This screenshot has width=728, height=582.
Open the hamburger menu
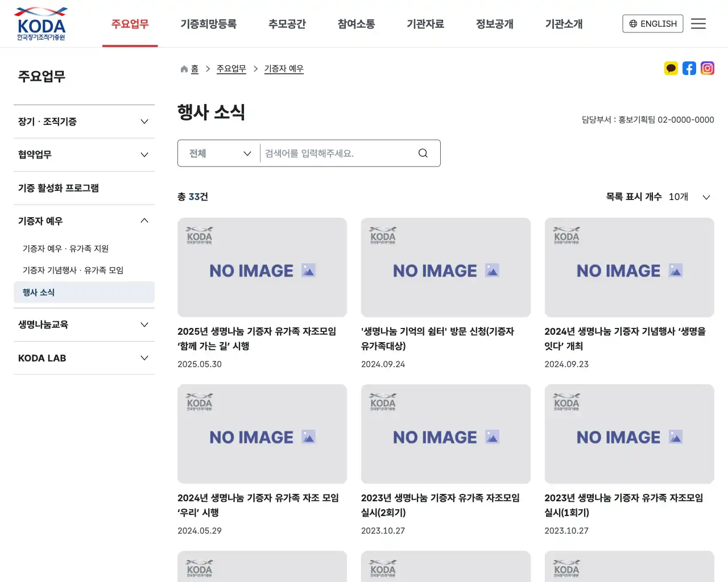tap(698, 23)
